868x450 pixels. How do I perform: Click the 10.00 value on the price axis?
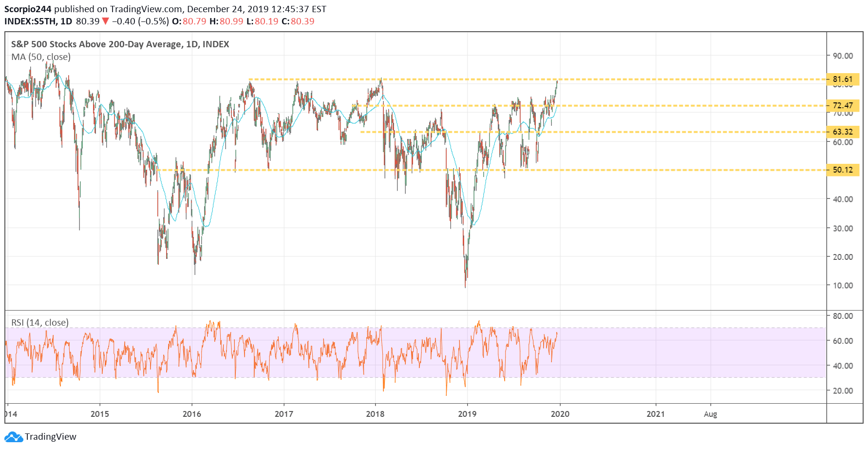click(x=843, y=285)
